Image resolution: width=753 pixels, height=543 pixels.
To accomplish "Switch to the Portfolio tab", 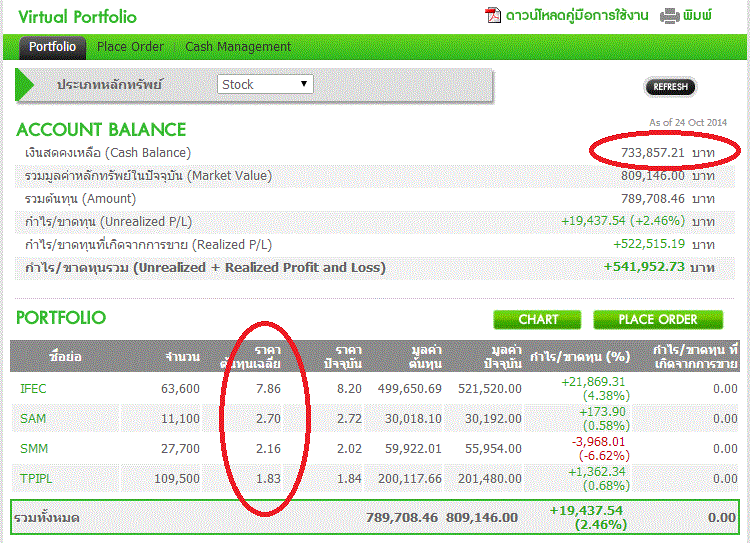I will tap(52, 47).
